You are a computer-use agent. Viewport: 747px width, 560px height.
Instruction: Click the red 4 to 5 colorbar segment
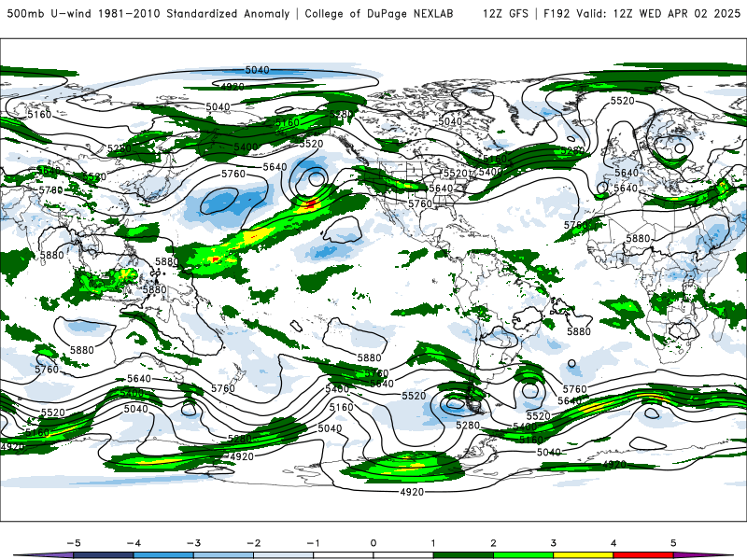[643, 555]
